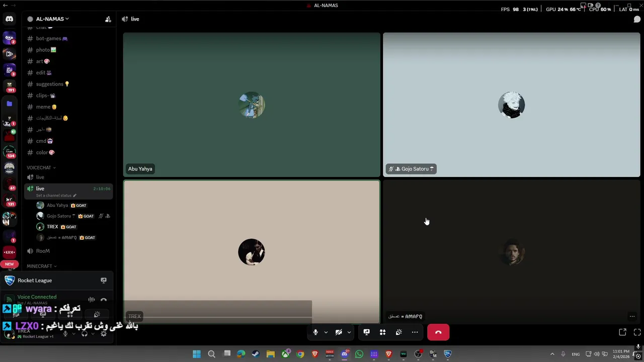Open the blue server folder icon
This screenshot has width=644, height=362.
pos(9,104)
